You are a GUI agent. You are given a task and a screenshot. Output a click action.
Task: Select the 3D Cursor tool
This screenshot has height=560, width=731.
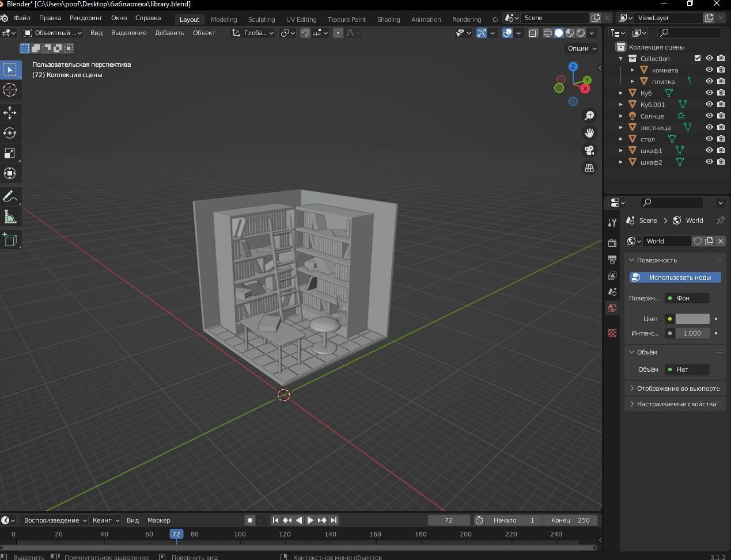click(10, 90)
